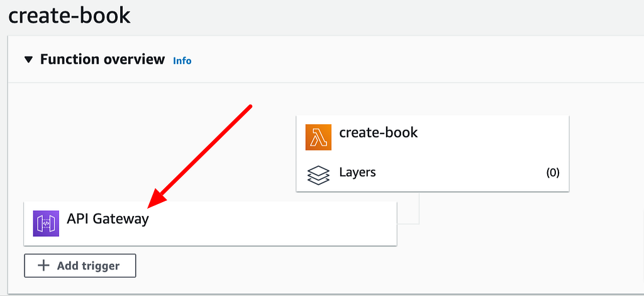Viewport: 644px width, 296px height.
Task: Click the Layers count (0)
Action: [552, 173]
